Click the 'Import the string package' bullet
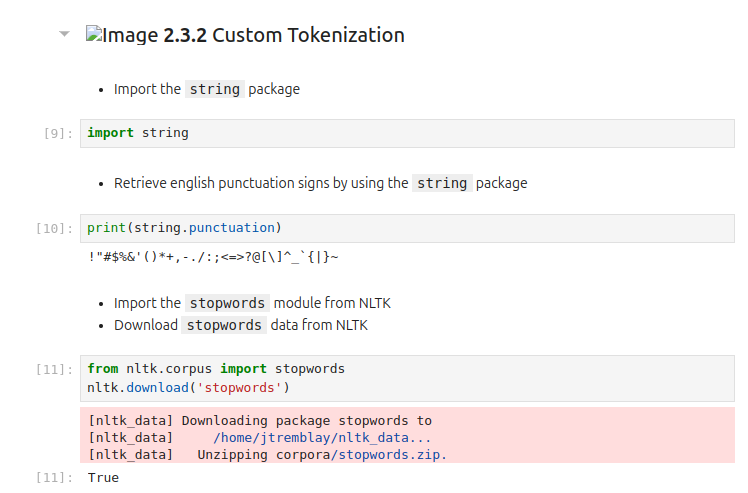The height and width of the screenshot is (493, 748). (x=206, y=89)
